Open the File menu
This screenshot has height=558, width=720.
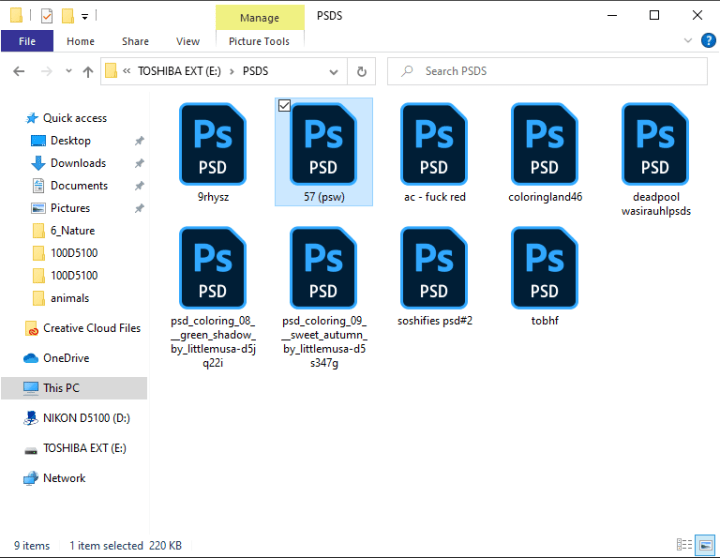tap(27, 41)
